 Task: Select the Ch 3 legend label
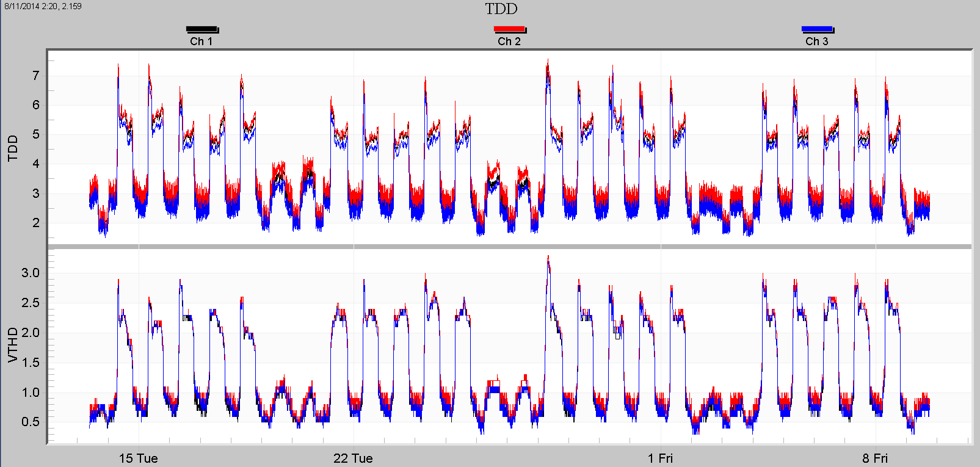(x=817, y=42)
